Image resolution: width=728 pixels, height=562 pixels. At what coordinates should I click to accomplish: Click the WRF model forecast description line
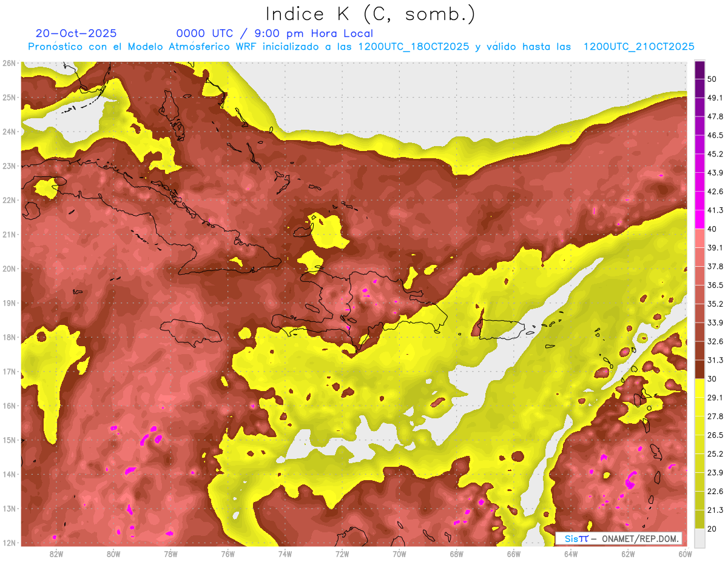click(362, 47)
